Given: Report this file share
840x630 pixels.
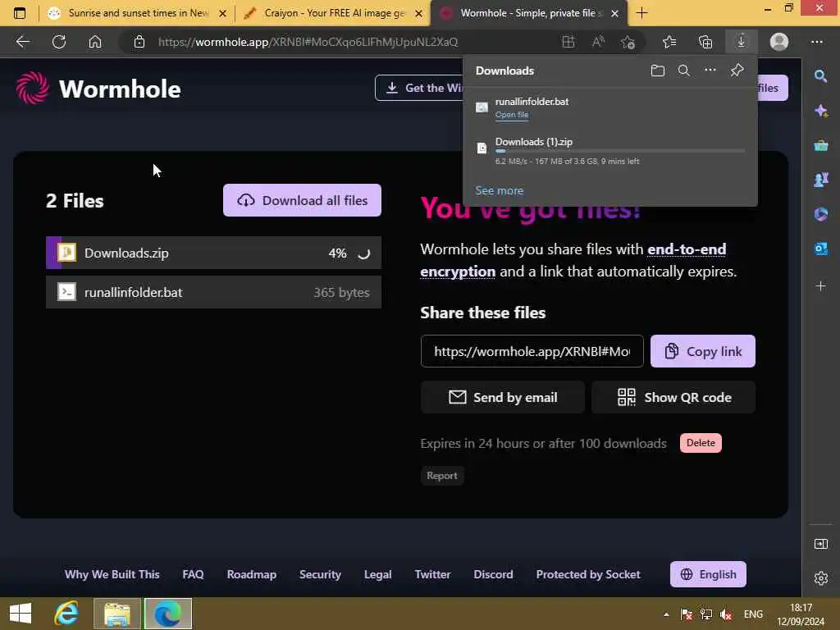Looking at the screenshot, I should click(x=442, y=476).
